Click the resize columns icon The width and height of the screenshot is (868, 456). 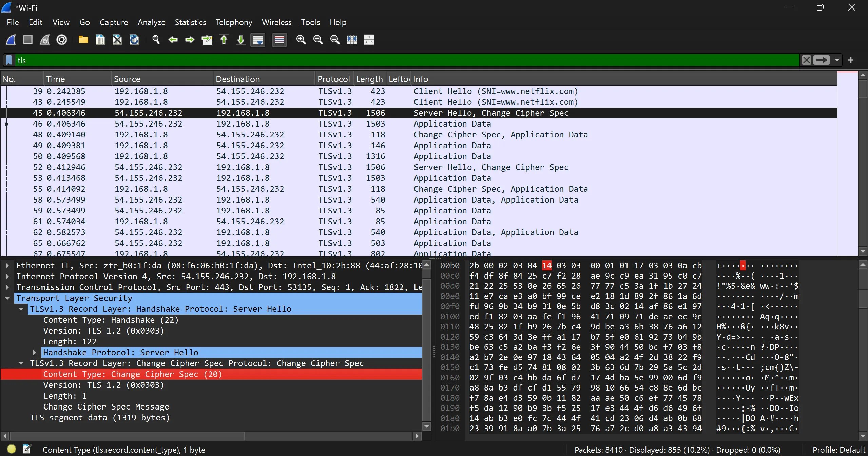click(x=352, y=40)
